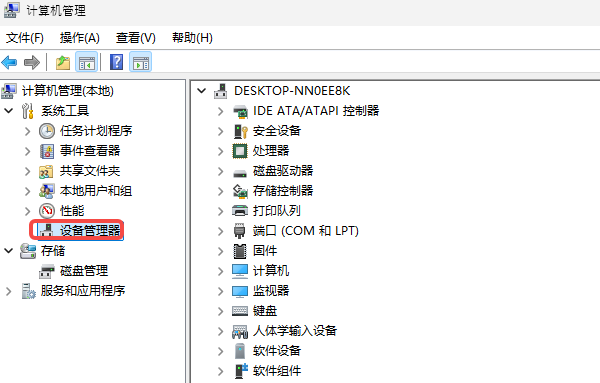Click the 存储控制器 icon
The height and width of the screenshot is (383, 600).
[x=240, y=191]
